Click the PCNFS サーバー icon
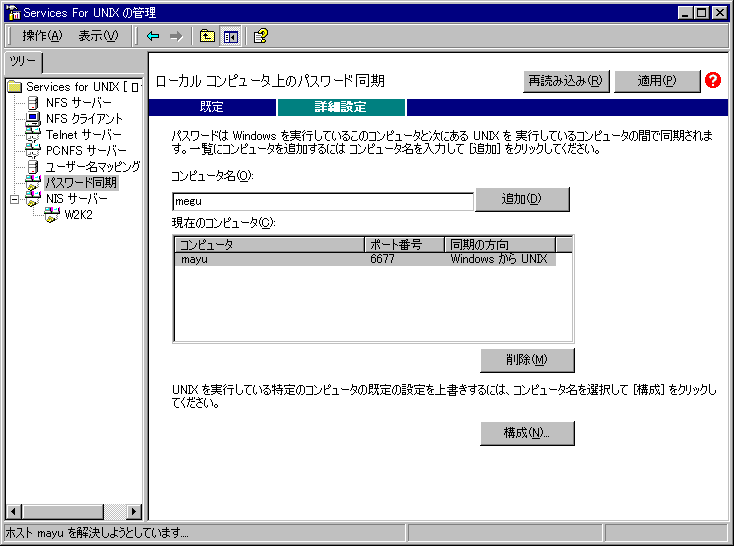Viewport: 734px width, 546px height. [x=33, y=150]
